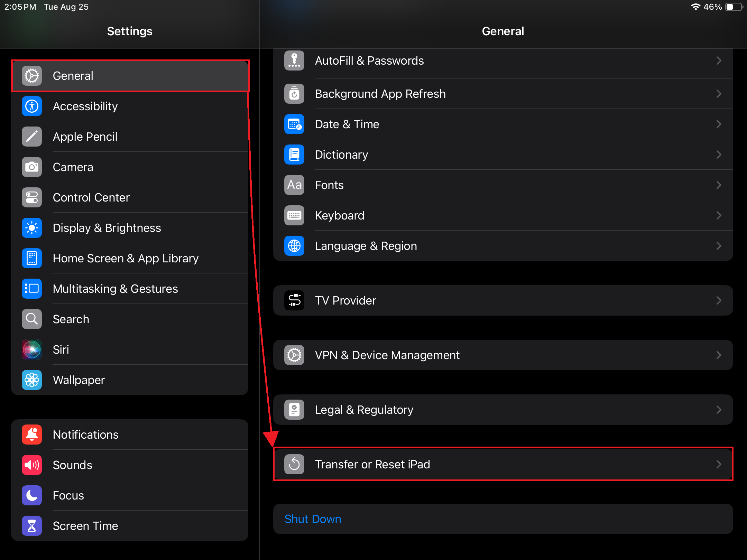The width and height of the screenshot is (747, 560).
Task: Select Siri text in sidebar
Action: pos(61,349)
